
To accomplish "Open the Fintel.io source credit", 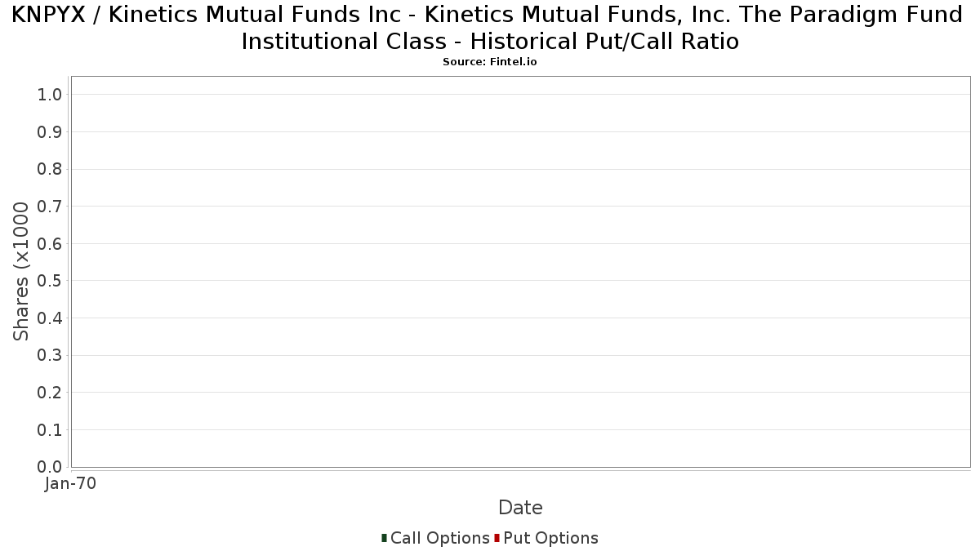I will tap(490, 62).
